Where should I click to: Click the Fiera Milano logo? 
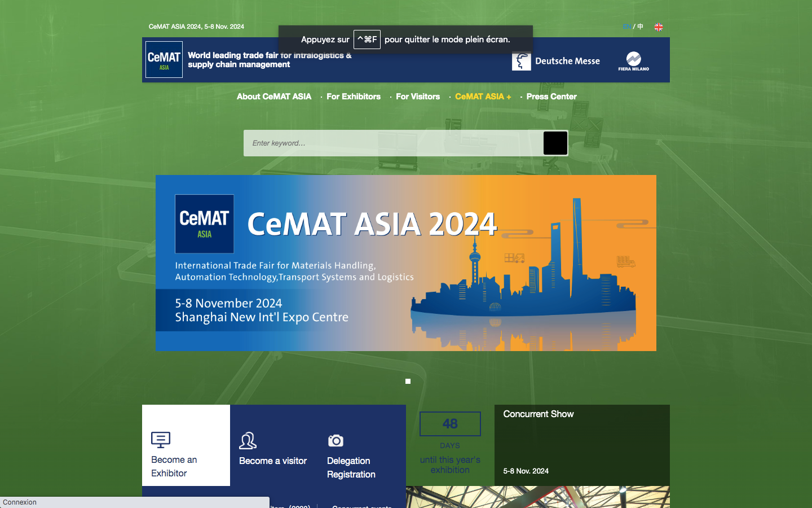tap(633, 61)
